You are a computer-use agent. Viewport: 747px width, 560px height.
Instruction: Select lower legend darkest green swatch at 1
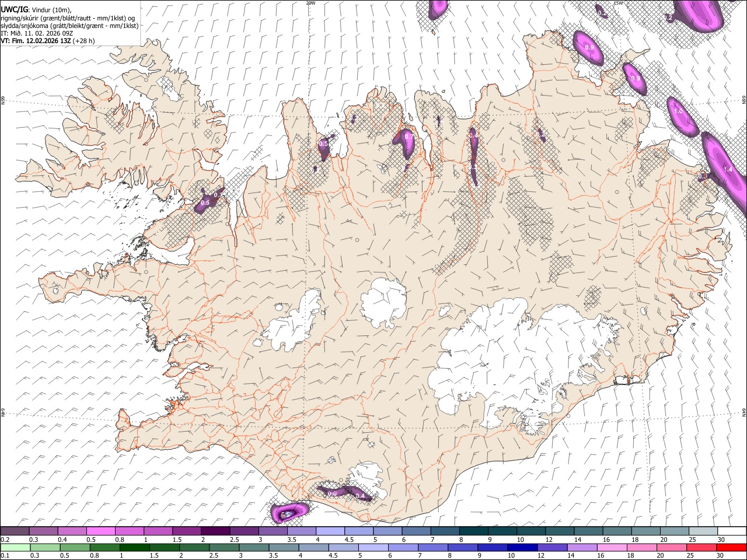coord(134,547)
